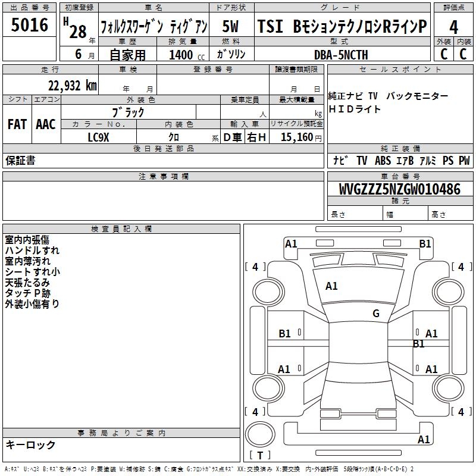Click the car name フォルクスワーゲン ティグアン

[x=154, y=27]
